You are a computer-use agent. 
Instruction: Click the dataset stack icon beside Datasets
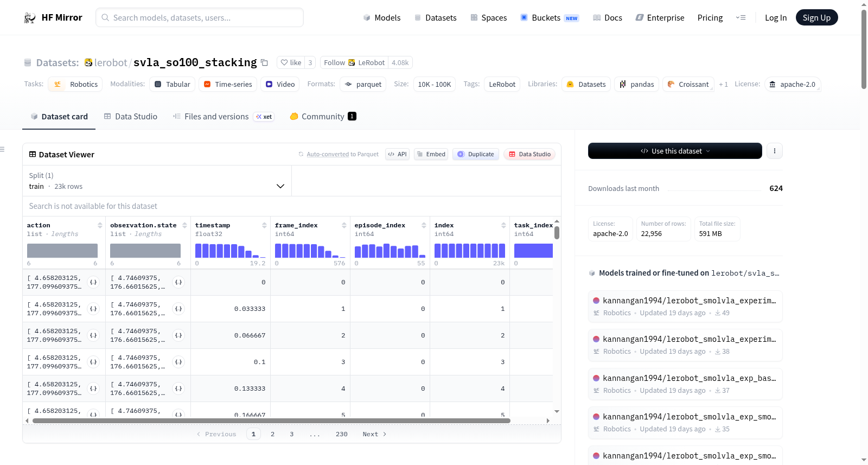tap(28, 63)
